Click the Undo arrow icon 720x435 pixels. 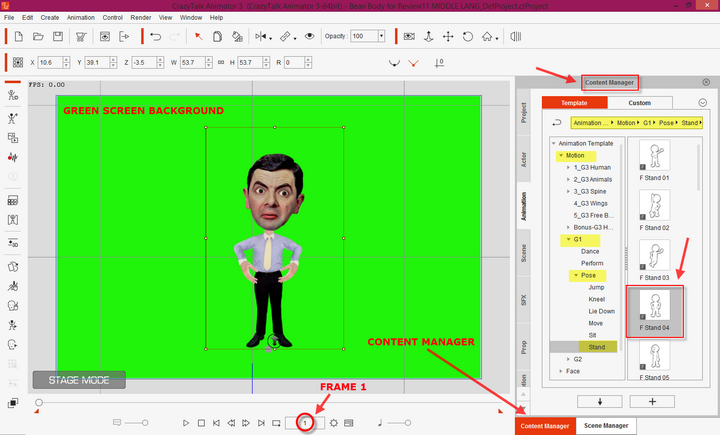(156, 37)
